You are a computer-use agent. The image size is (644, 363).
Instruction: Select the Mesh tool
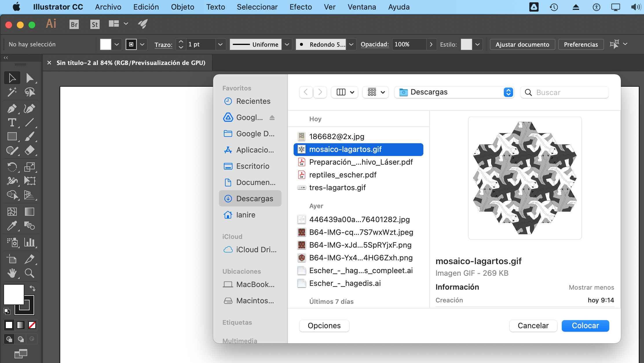coord(12,212)
